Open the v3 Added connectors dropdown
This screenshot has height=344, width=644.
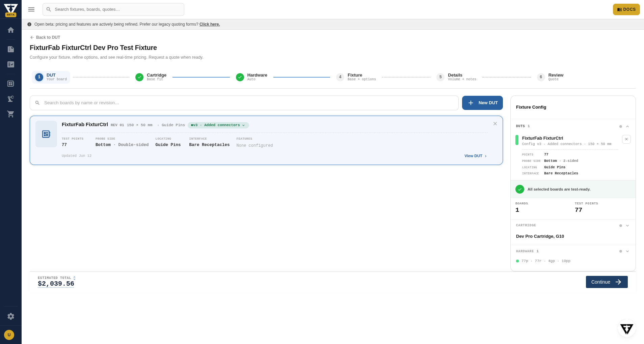[x=218, y=125]
